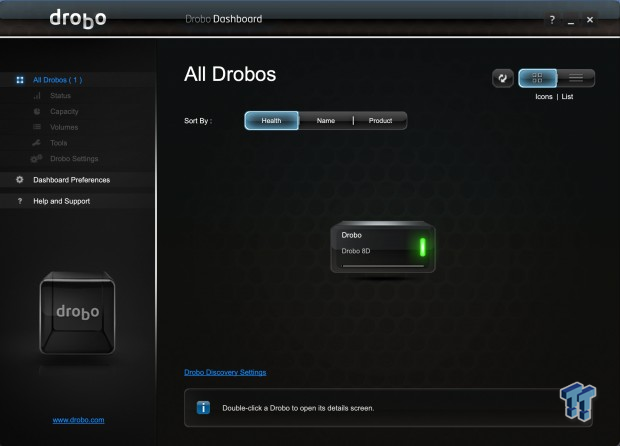Viewport: 620px width, 446px height.
Task: Click the Drobo Settings gears icon
Action: point(36,159)
